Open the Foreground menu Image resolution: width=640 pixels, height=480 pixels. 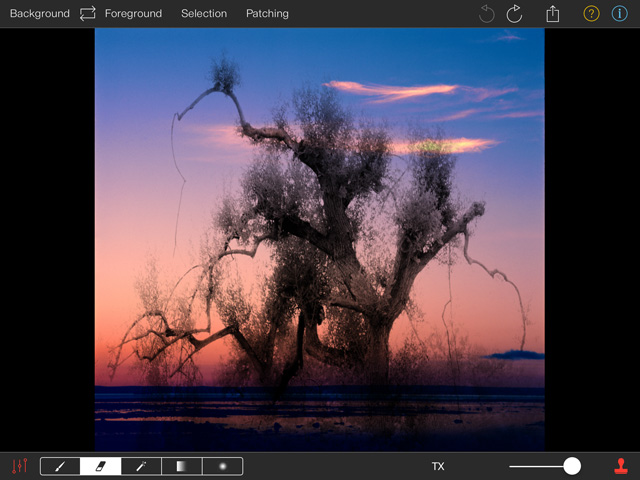(133, 13)
